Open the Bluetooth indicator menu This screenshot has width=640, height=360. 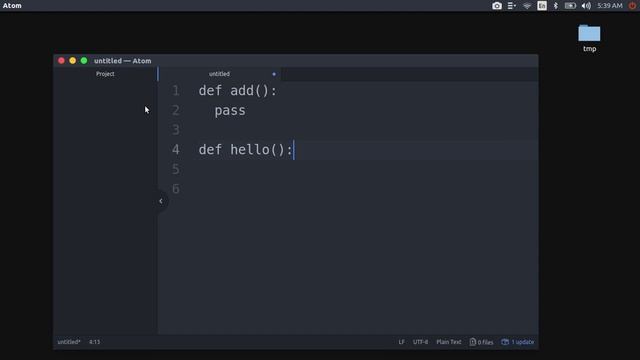[556, 6]
